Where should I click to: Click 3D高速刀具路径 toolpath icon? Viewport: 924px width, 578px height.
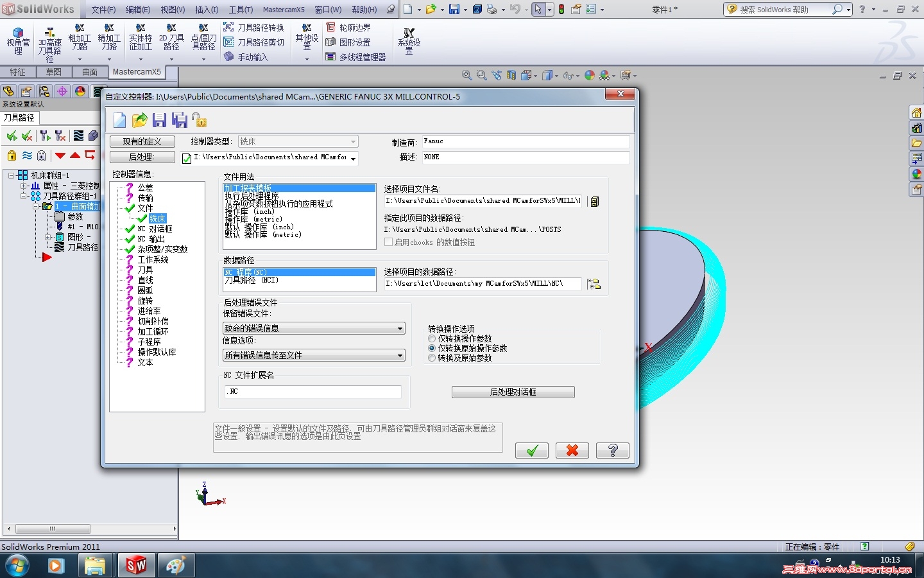(x=49, y=45)
